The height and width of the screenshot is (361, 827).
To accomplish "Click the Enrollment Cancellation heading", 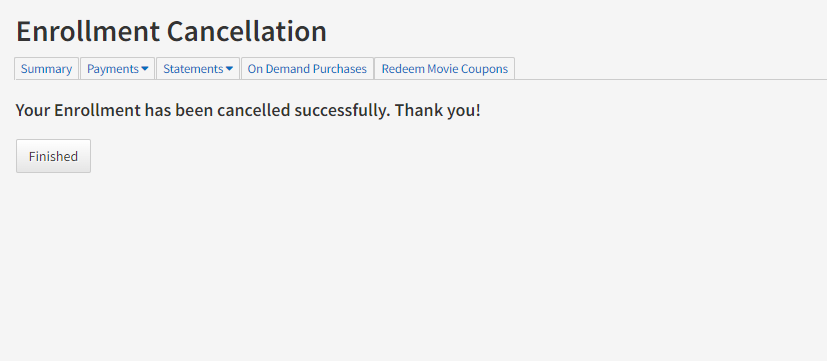I will point(171,32).
